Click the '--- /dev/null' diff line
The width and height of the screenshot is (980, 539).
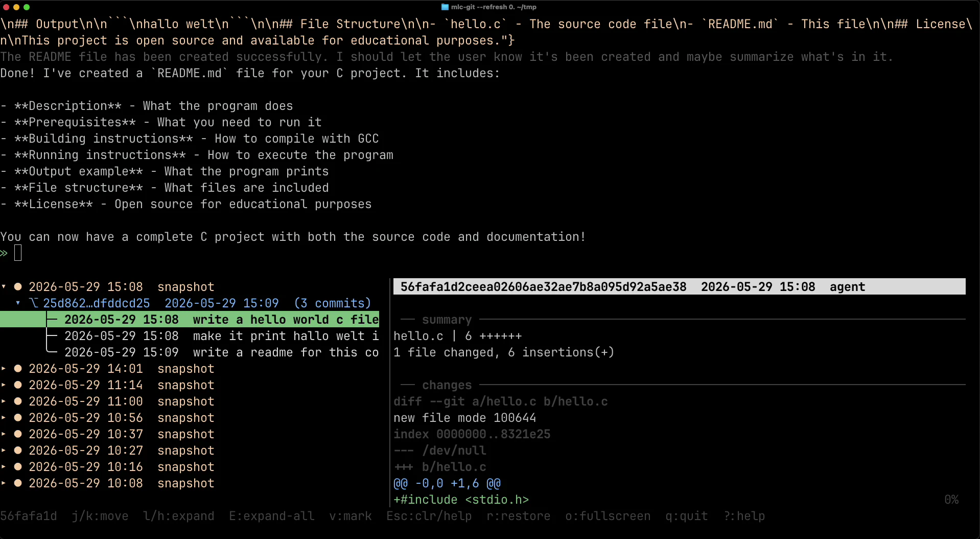click(x=440, y=451)
